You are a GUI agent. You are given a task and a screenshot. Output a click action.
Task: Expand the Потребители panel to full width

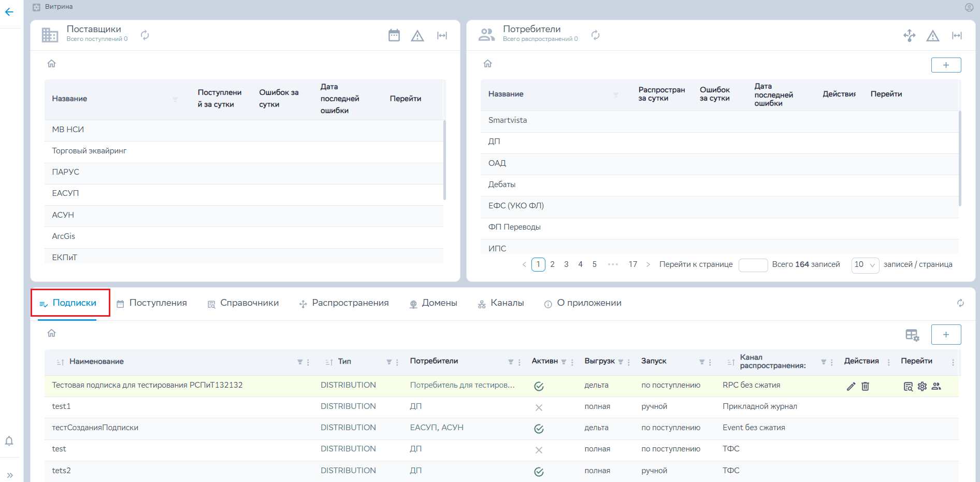pyautogui.click(x=957, y=36)
